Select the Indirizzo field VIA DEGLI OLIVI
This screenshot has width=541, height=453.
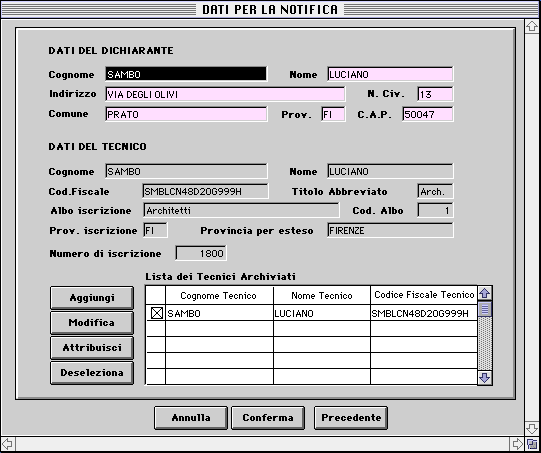pos(225,94)
